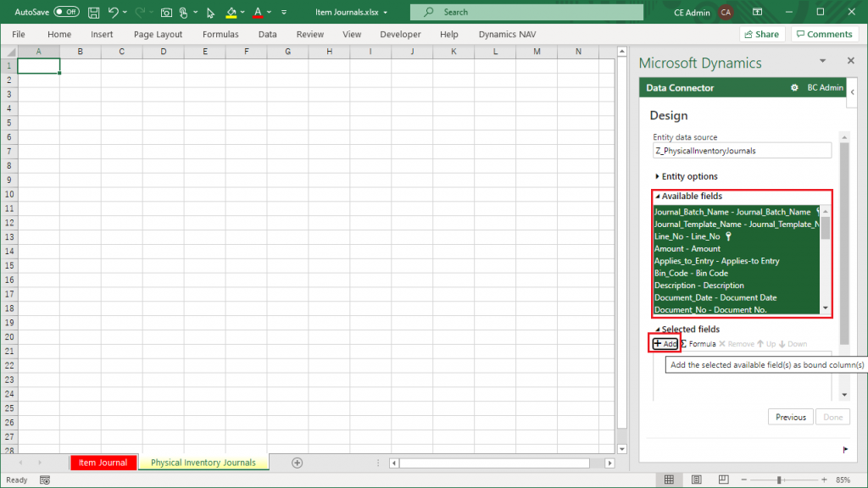The height and width of the screenshot is (488, 868).
Task: Collapse the Selected fields section
Action: pos(687,330)
